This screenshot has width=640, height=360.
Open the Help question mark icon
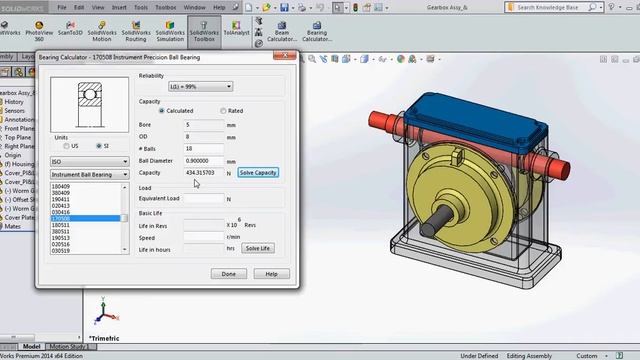point(611,7)
